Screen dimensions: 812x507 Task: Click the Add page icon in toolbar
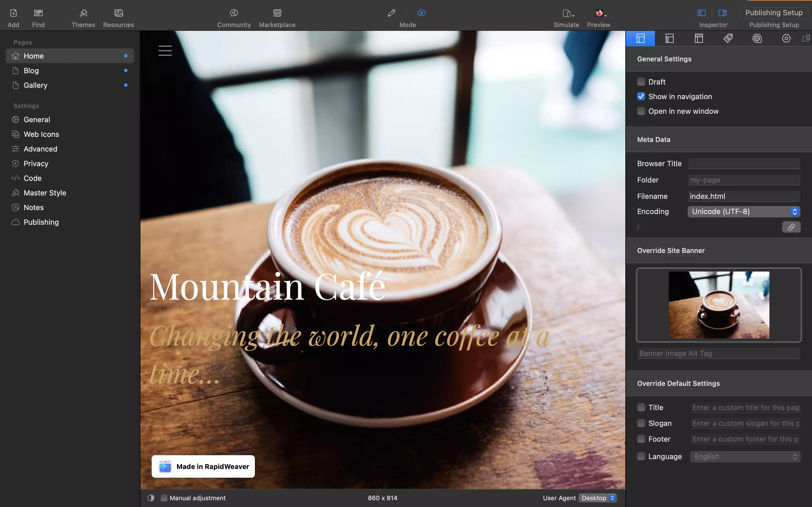point(13,12)
